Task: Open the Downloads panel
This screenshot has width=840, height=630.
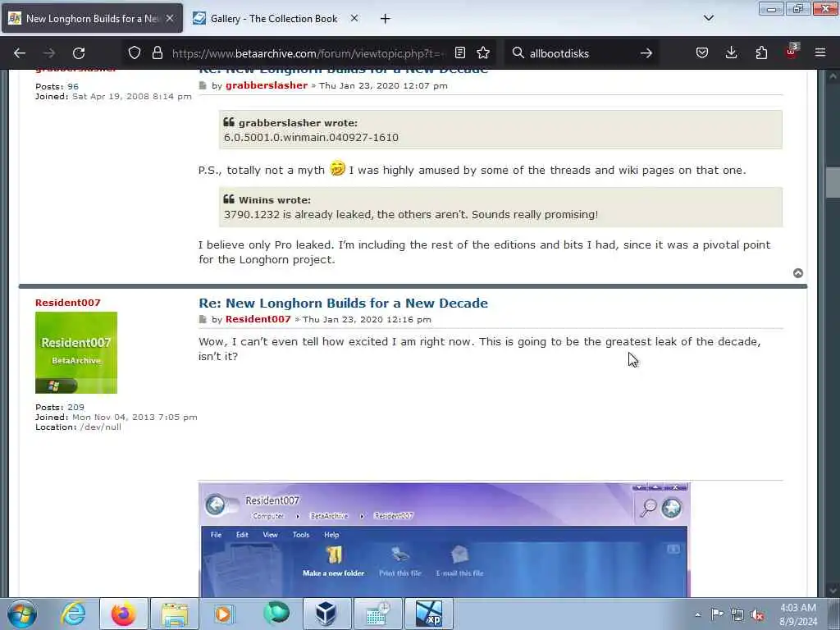Action: pos(731,53)
